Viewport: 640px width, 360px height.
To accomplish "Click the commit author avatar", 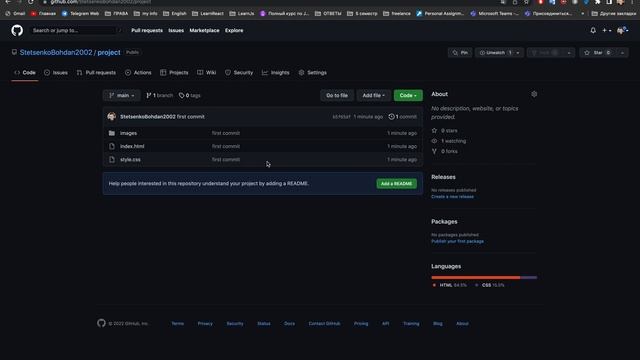I will (111, 117).
